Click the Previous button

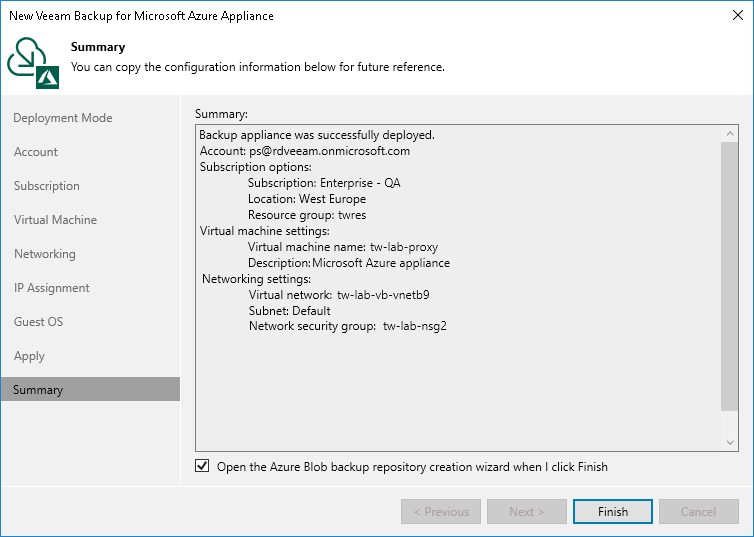(440, 511)
